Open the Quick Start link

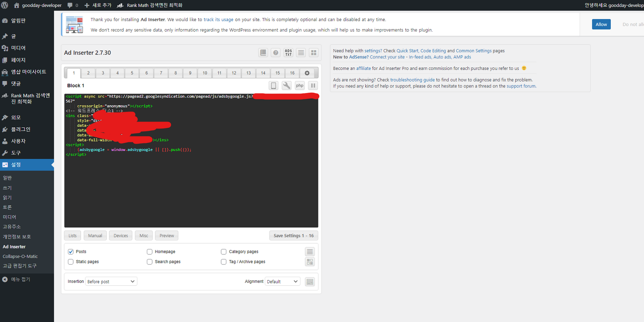(x=407, y=51)
